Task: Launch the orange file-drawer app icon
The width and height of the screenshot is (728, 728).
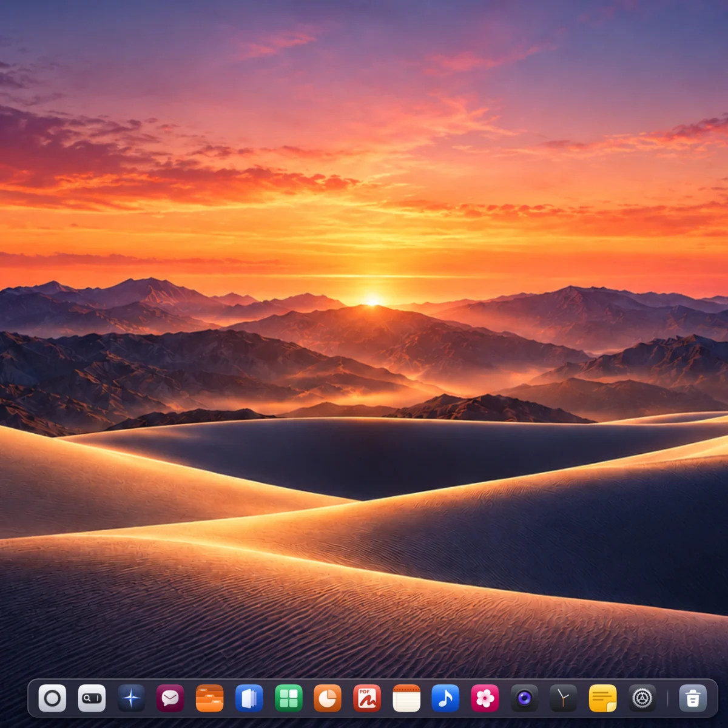Action: tap(210, 698)
